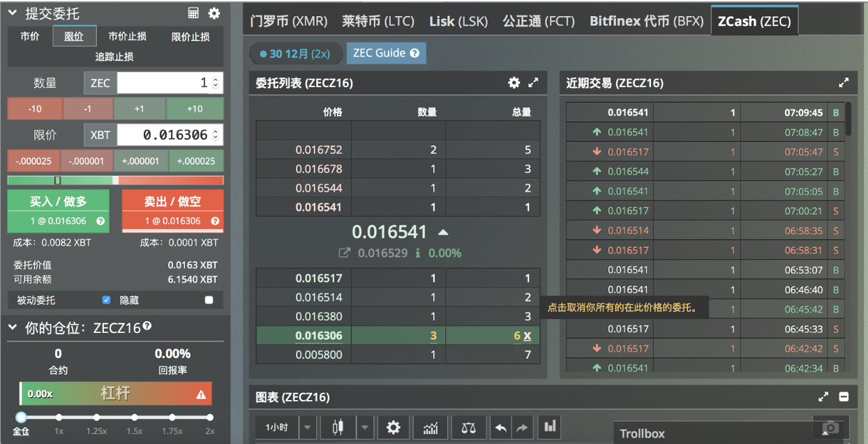Switch to the 莱特币 (LTC) tab

click(378, 21)
